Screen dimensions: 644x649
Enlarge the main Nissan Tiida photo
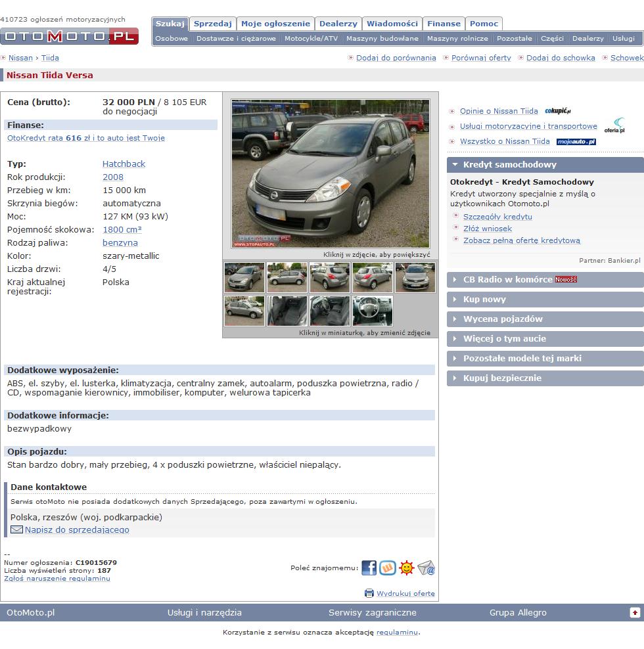[x=331, y=174]
